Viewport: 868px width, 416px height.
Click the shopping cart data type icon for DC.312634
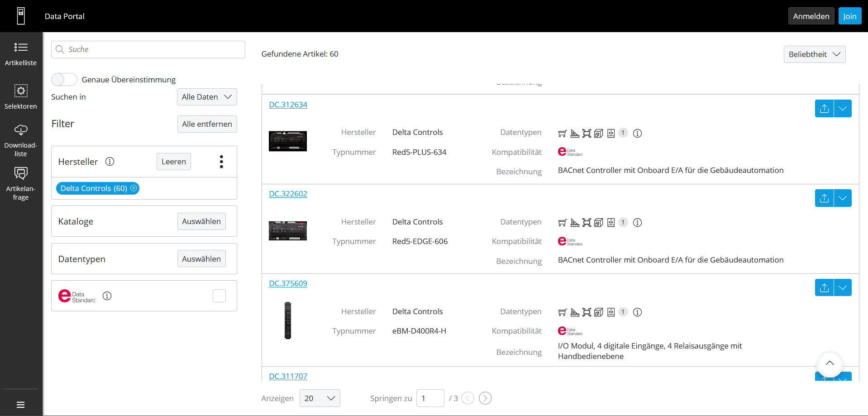[x=562, y=133]
